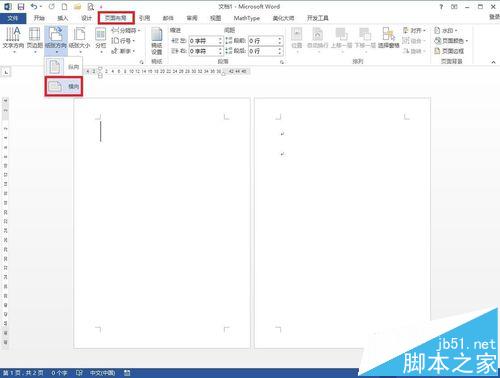Click the 自动换行 wrap text tool
Image resolution: width=500 pixels, height=378 pixels.
click(317, 40)
